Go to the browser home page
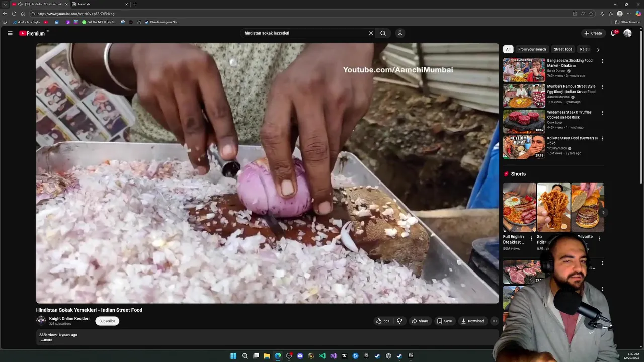644x362 pixels. click(23, 14)
